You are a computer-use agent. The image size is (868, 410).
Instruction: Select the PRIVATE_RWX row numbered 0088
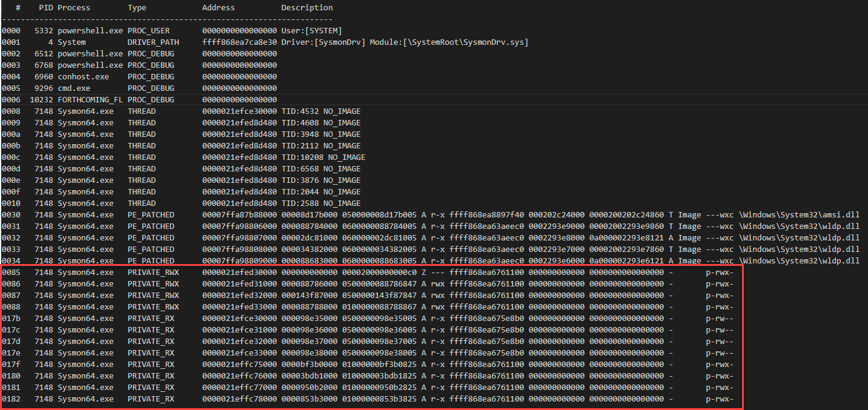click(x=182, y=306)
